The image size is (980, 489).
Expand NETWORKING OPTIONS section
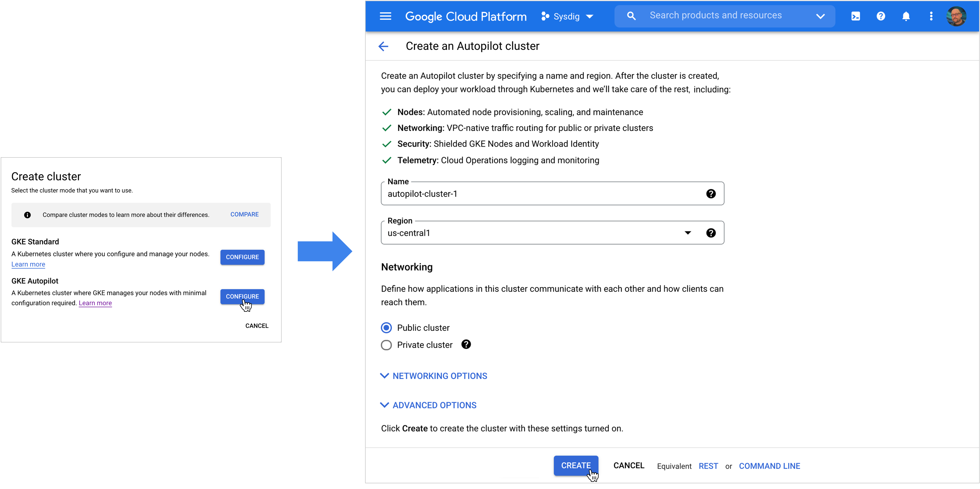point(434,376)
